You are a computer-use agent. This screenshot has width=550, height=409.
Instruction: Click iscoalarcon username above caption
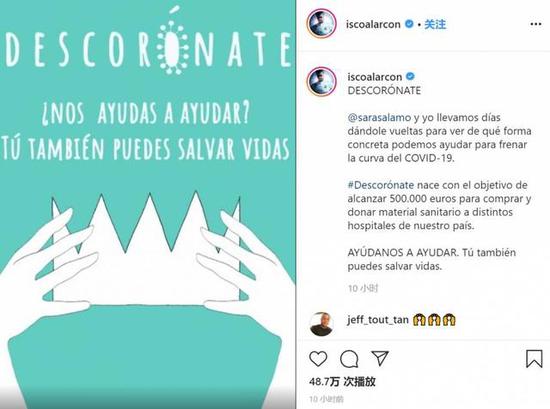tap(375, 76)
